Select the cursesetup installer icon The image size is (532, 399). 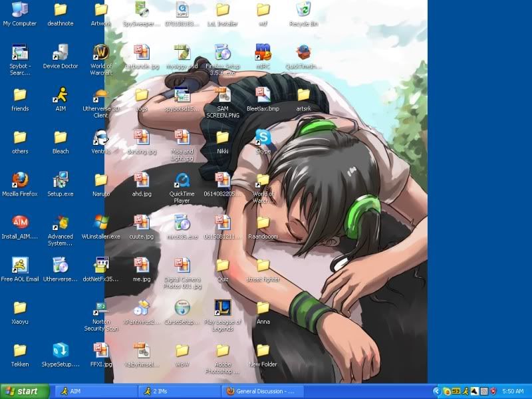pyautogui.click(x=182, y=312)
